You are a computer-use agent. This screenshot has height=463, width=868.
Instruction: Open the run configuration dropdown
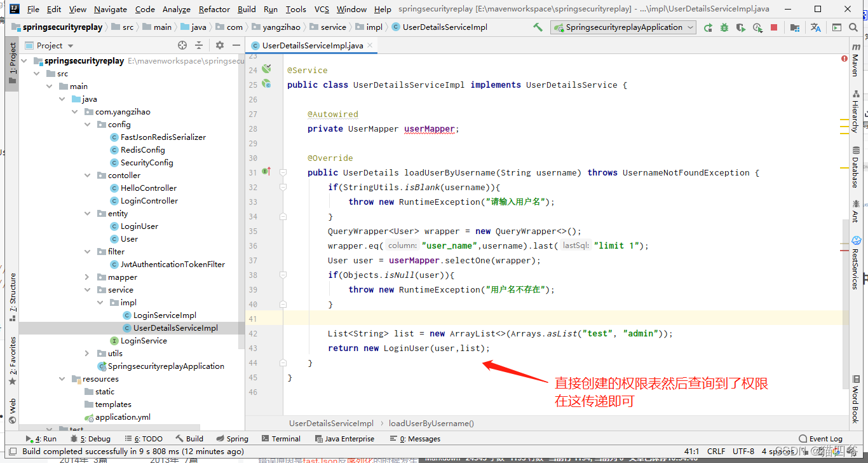click(x=623, y=27)
